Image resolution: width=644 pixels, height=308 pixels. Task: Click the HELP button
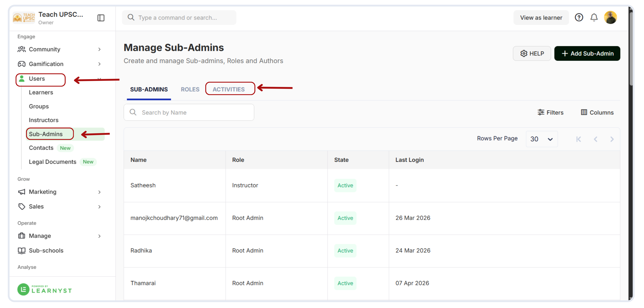[x=532, y=53]
